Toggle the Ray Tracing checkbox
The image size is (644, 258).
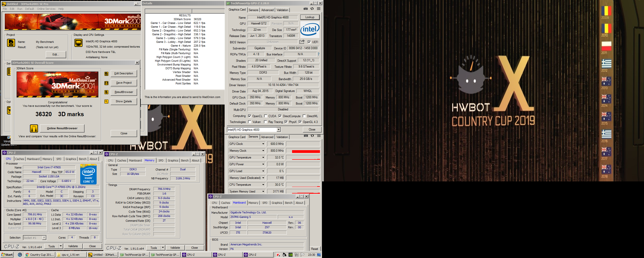coord(265,122)
